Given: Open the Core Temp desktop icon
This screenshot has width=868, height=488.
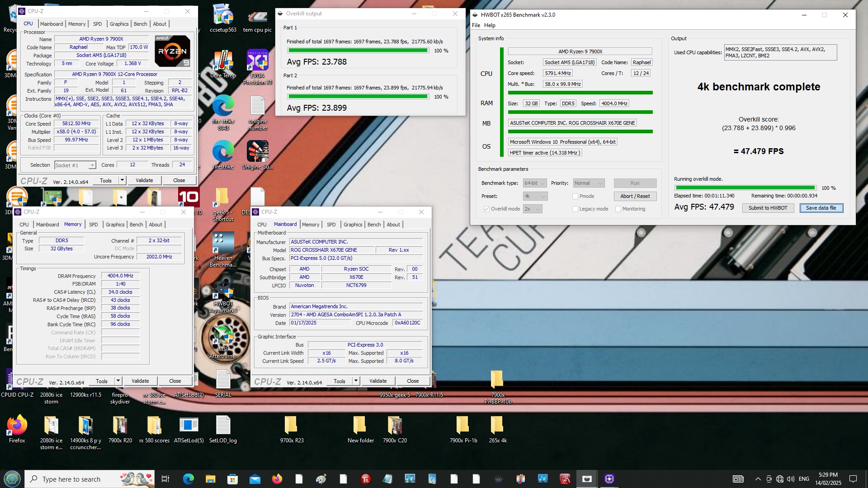Looking at the screenshot, I should (x=223, y=64).
